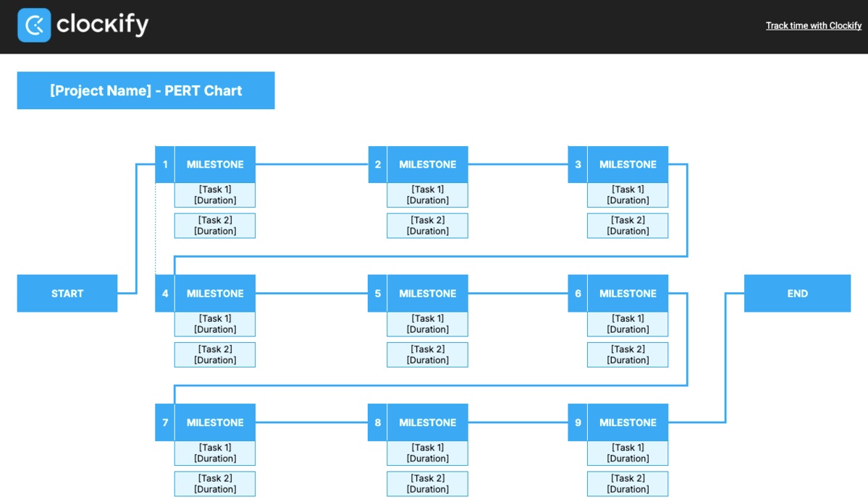
Task: Select the END box
Action: tap(797, 294)
